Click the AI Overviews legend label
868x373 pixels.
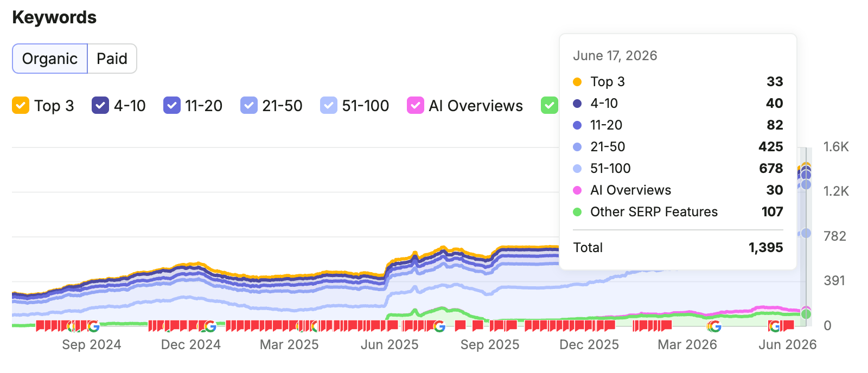[x=476, y=106]
